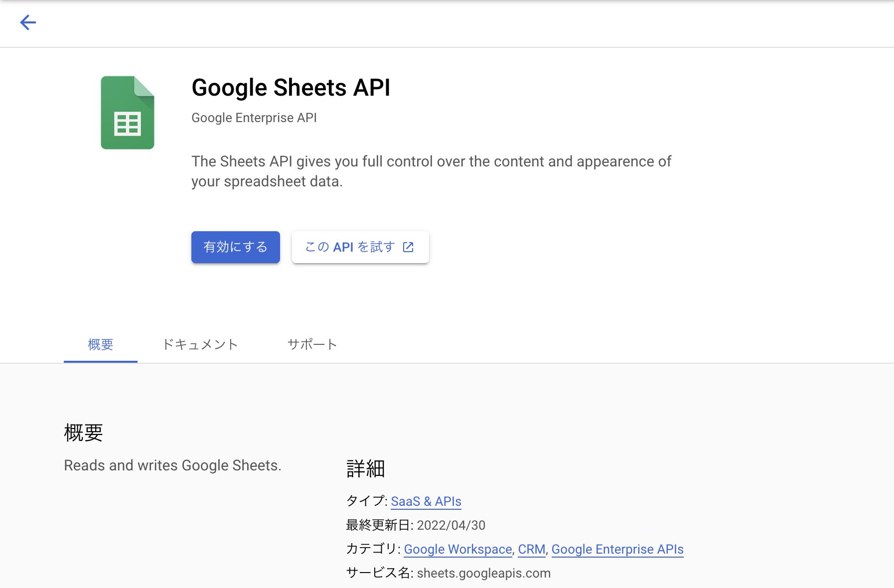Open the CRM category link
The width and height of the screenshot is (894, 588).
pos(531,549)
